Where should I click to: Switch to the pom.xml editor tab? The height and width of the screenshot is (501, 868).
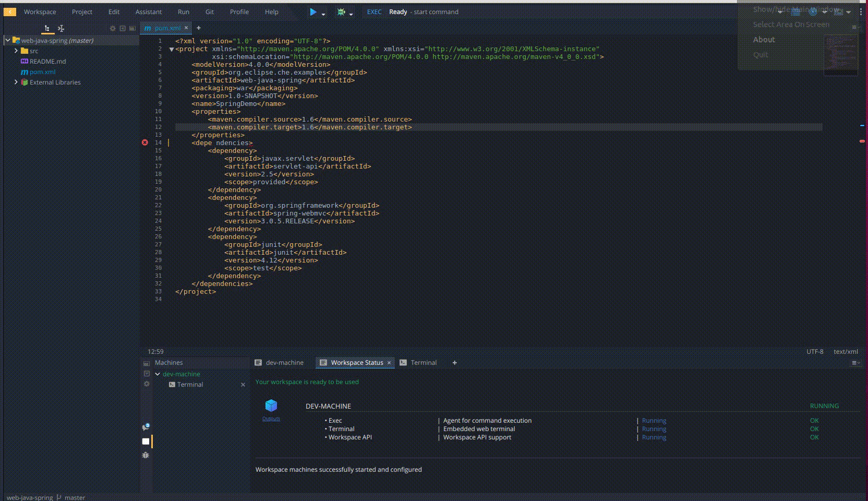[x=166, y=28]
